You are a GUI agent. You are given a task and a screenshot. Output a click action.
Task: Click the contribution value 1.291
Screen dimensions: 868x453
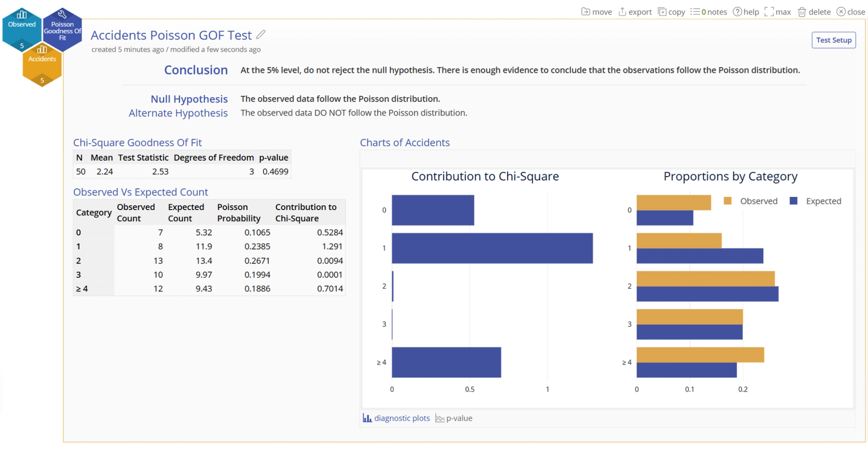tap(332, 246)
